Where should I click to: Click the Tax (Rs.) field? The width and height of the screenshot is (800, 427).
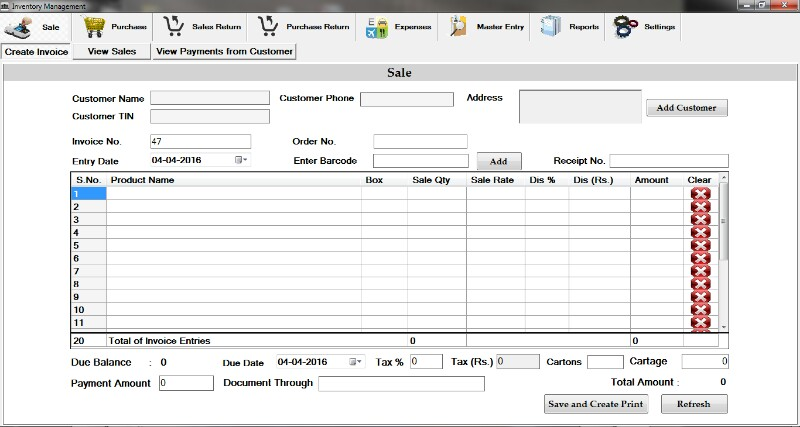pos(517,362)
